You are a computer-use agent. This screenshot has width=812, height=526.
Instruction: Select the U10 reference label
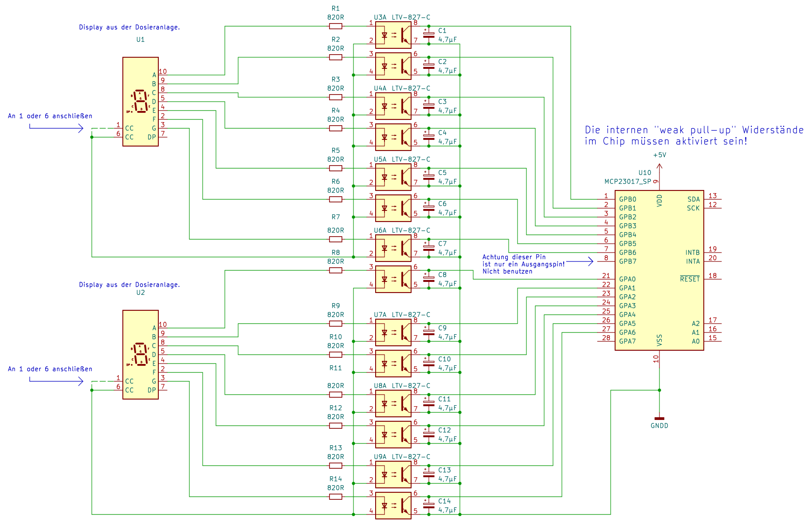click(x=645, y=173)
